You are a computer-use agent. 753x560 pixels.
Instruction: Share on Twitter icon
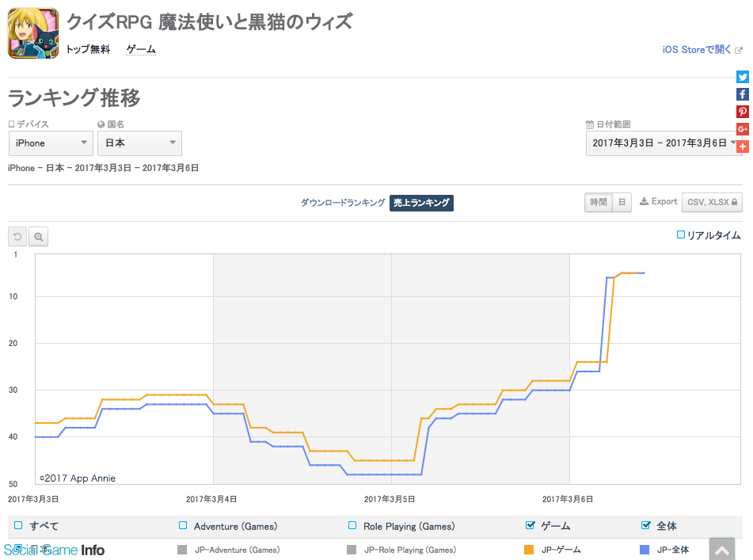(743, 77)
